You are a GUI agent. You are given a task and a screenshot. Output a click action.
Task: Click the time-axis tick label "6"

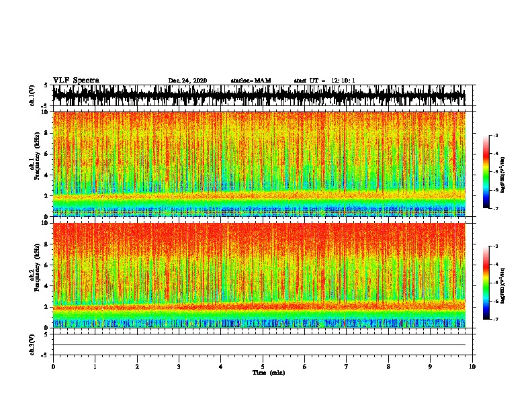point(305,367)
